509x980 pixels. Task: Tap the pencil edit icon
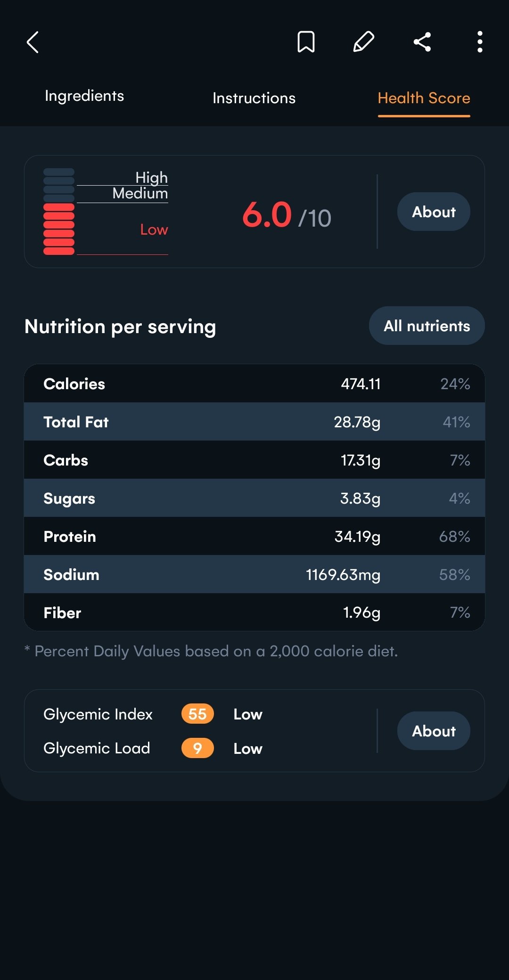pyautogui.click(x=364, y=42)
